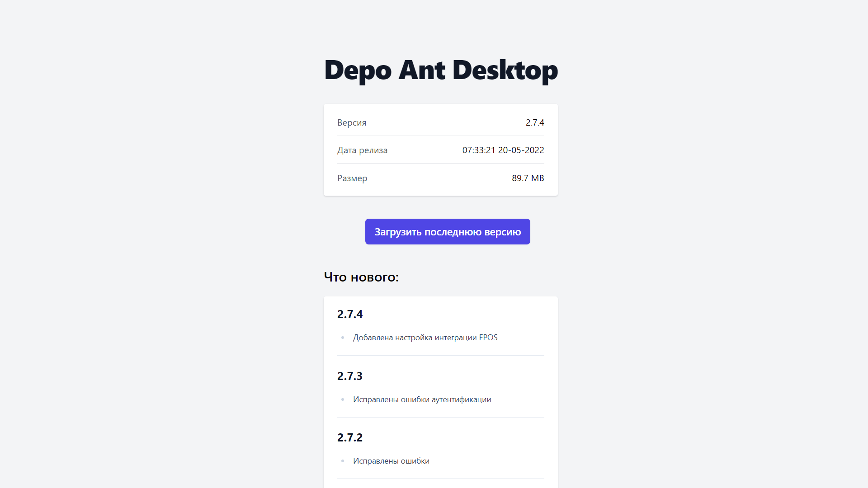Click the 2.7.4 version value
The image size is (868, 488).
[534, 122]
